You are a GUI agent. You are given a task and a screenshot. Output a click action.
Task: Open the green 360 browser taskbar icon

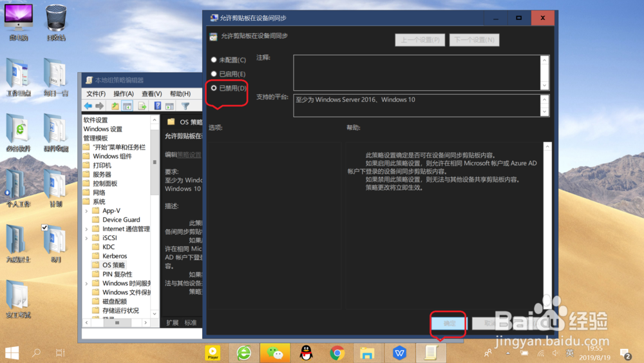244,353
